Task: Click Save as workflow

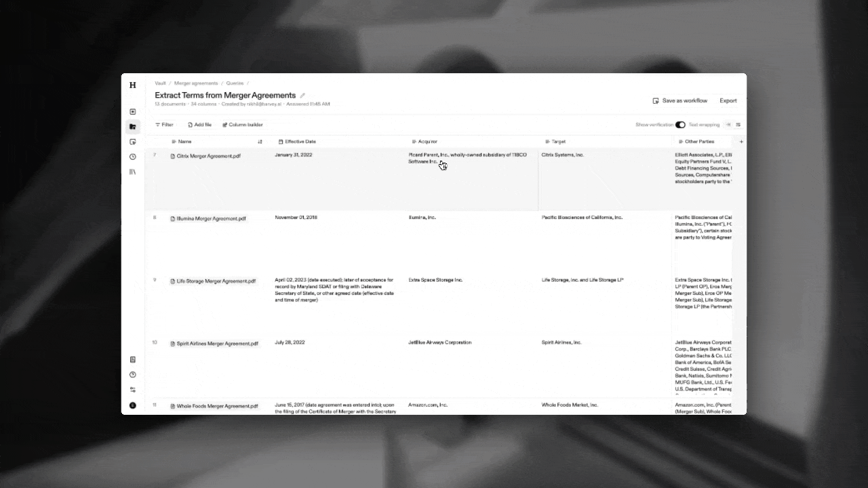Action: point(679,100)
